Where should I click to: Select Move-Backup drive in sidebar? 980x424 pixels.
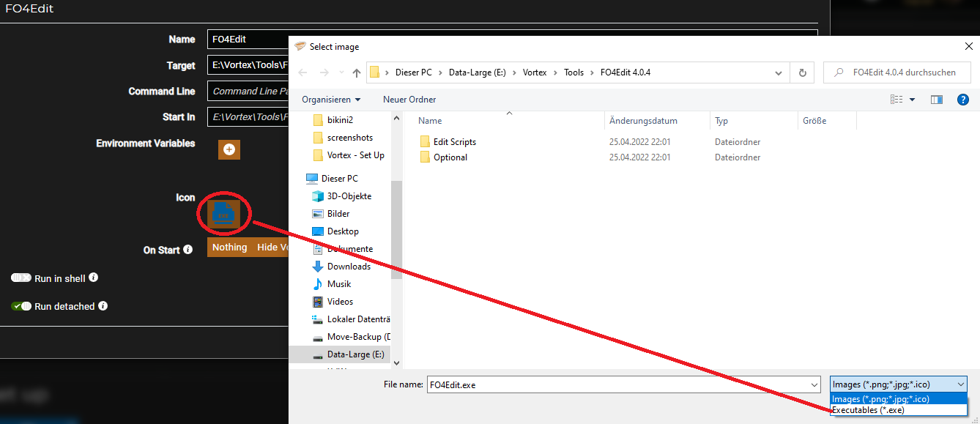click(351, 337)
